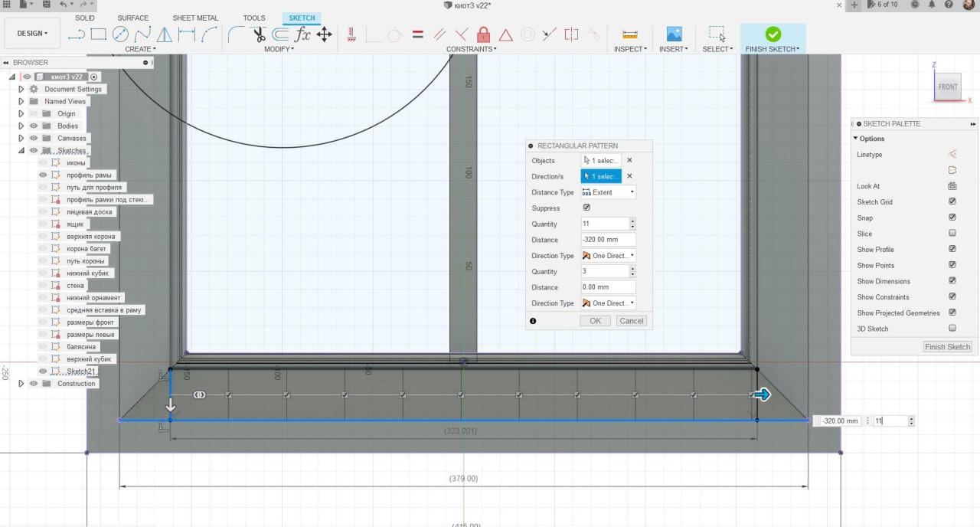Collapse the Sketches folder

coord(21,150)
